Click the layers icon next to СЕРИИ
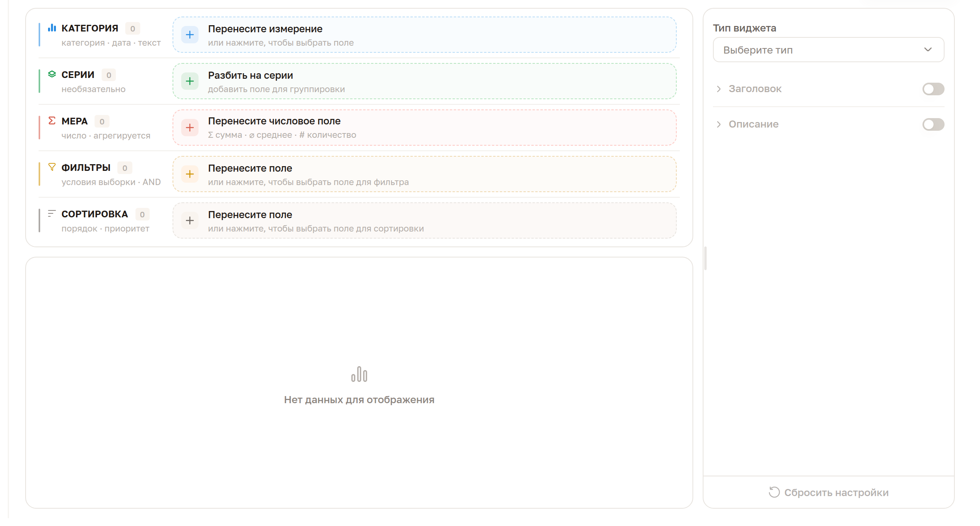The width and height of the screenshot is (980, 526). pos(52,74)
